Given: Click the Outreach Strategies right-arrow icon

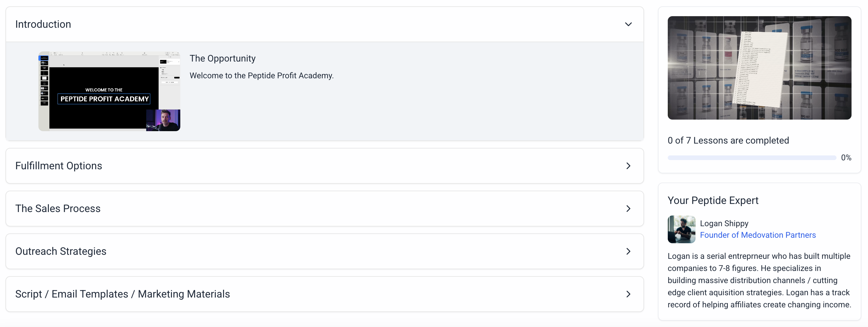Looking at the screenshot, I should pos(628,251).
